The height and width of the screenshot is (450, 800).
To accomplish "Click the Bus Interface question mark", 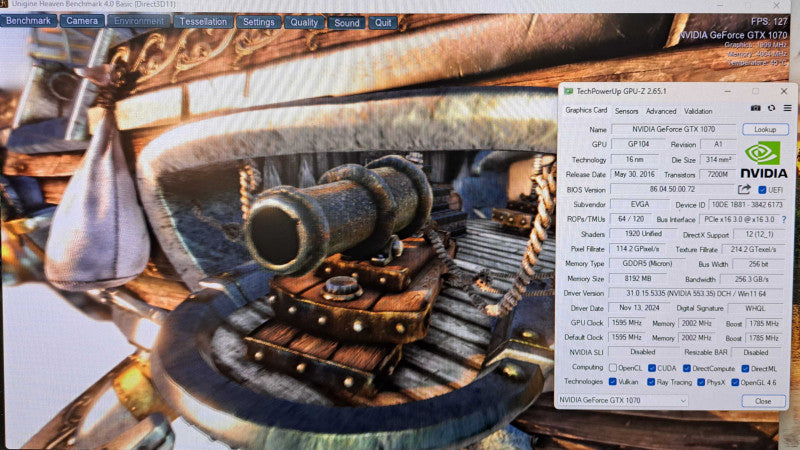I will point(784,219).
